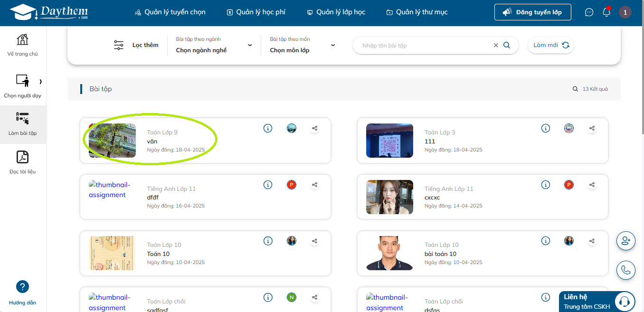Open author avatar on the cxcxc card

[569, 185]
